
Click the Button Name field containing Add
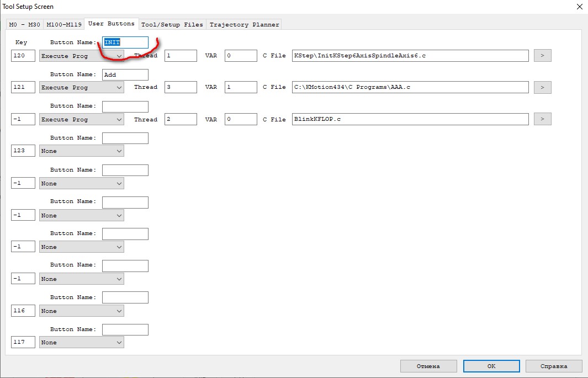[x=125, y=74]
